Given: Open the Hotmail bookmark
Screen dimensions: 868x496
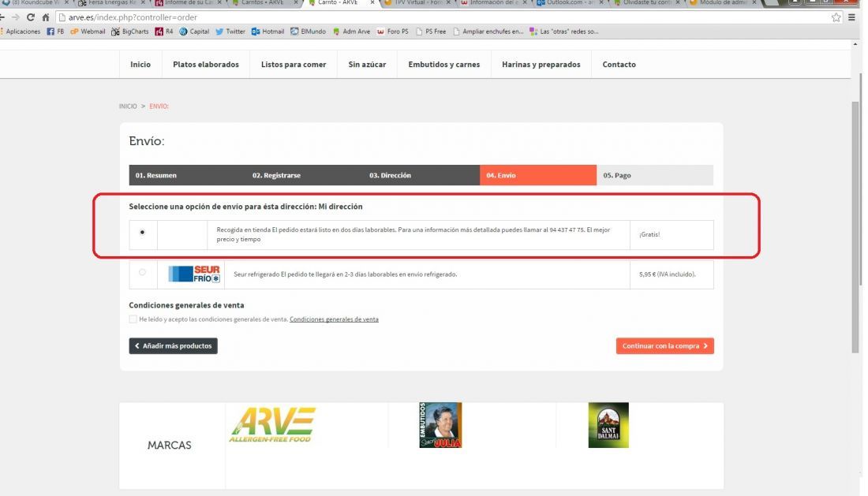Looking at the screenshot, I should (x=268, y=32).
